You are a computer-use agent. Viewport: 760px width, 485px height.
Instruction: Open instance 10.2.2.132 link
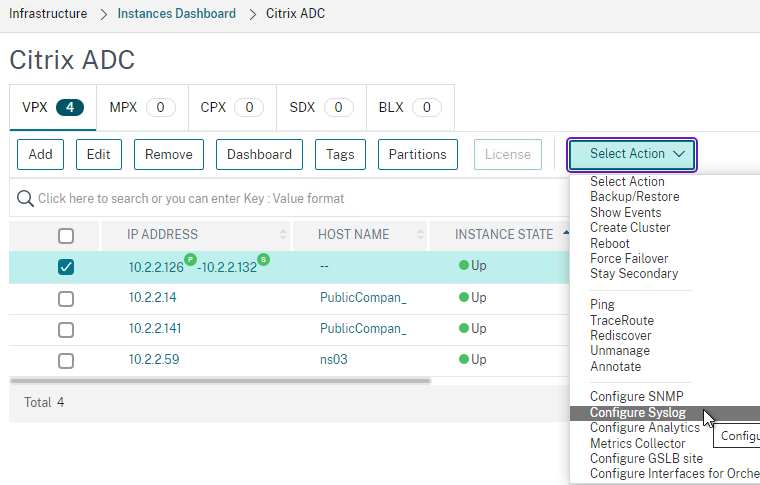coord(229,267)
